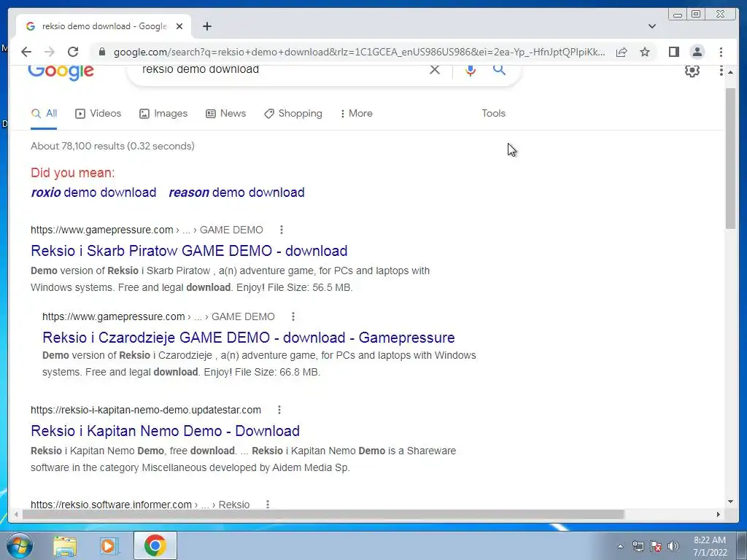Show hidden system tray icons

coord(620,546)
